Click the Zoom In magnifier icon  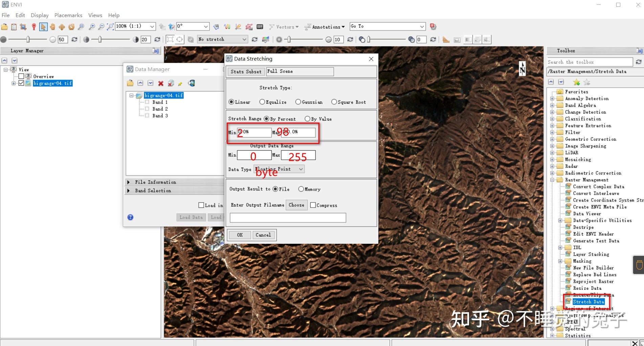pos(92,27)
